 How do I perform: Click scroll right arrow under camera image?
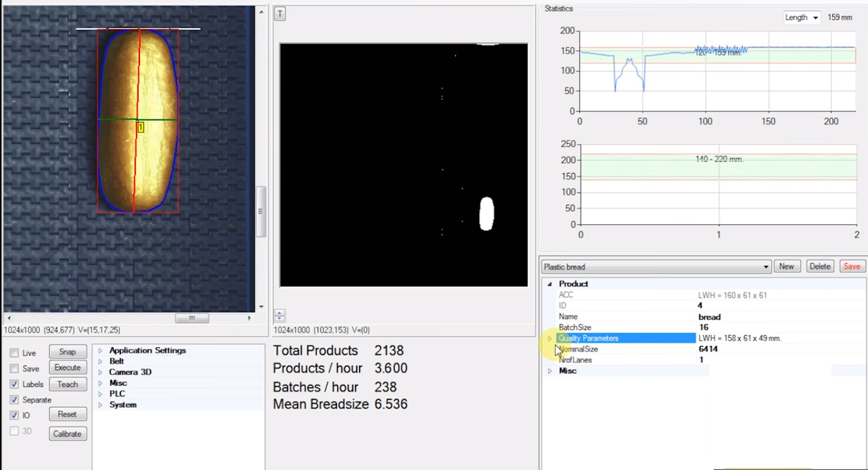click(x=249, y=318)
